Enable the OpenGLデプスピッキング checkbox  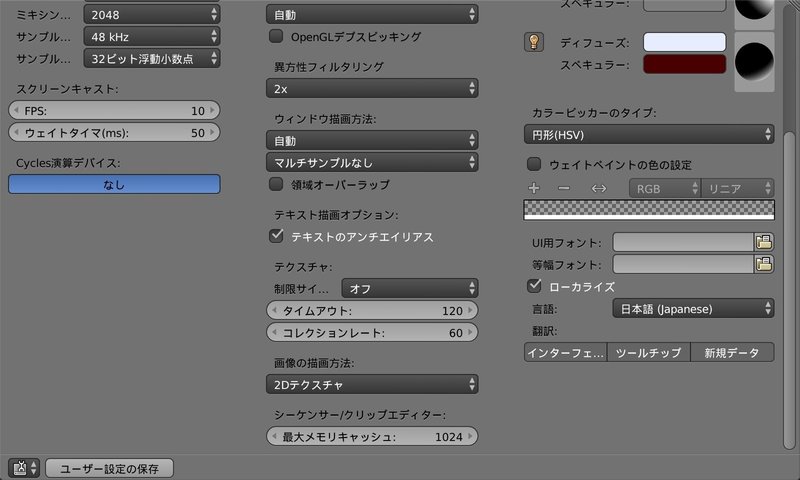(276, 36)
